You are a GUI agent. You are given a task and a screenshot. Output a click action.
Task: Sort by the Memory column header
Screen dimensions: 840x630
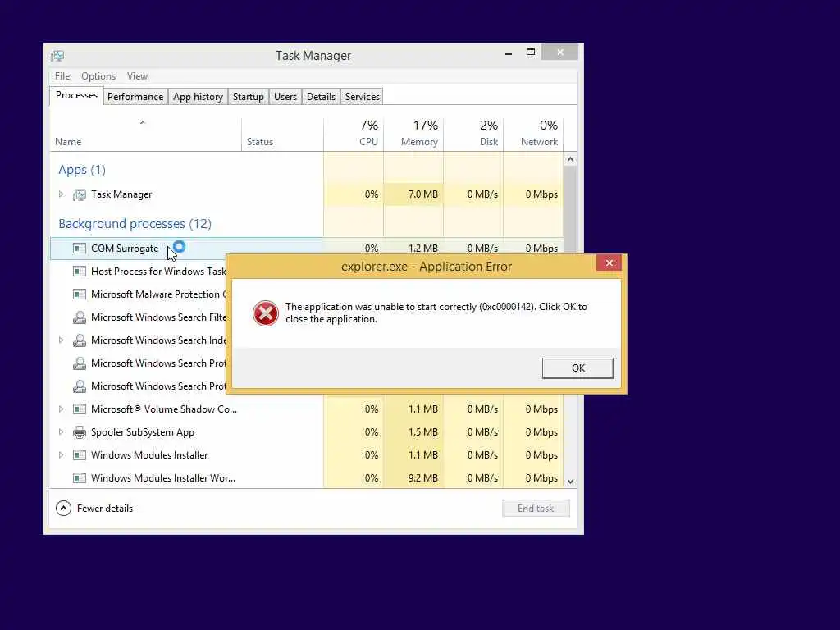tap(413, 135)
